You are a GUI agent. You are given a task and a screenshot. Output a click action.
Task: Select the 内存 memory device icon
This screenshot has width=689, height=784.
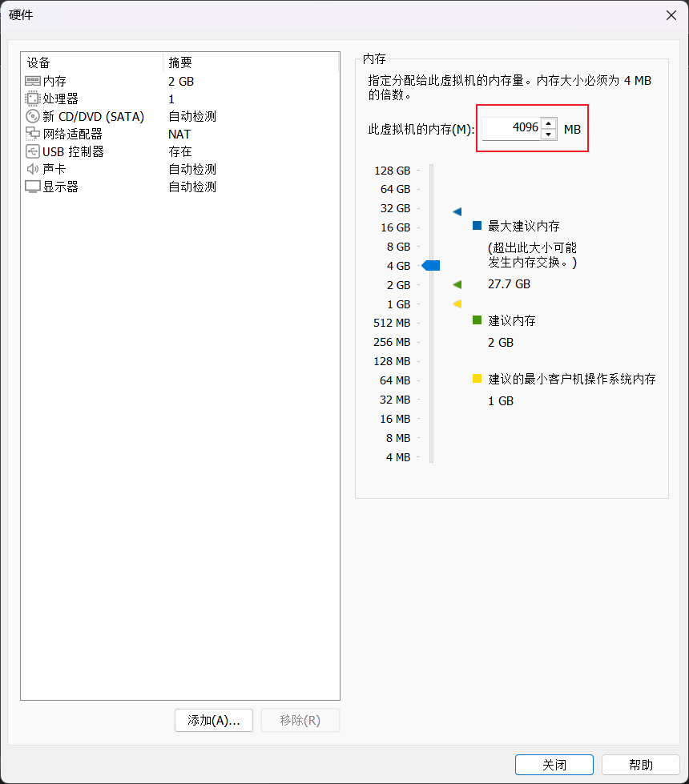(x=33, y=81)
